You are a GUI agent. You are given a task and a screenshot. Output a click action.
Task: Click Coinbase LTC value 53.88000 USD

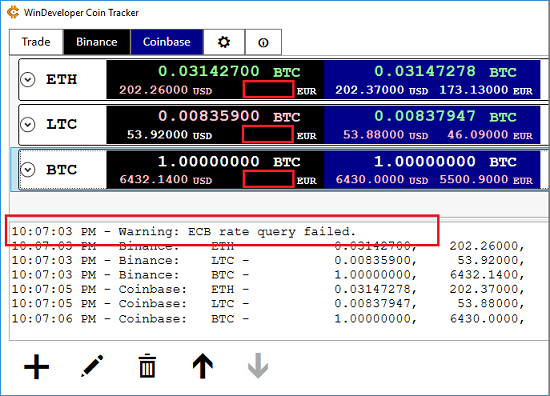pos(385,135)
